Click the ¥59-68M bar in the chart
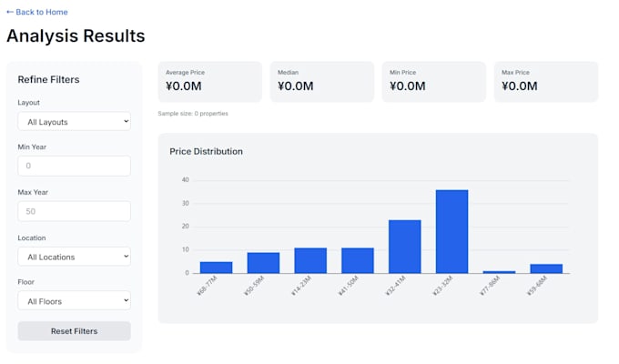The image size is (619, 364). click(x=546, y=268)
